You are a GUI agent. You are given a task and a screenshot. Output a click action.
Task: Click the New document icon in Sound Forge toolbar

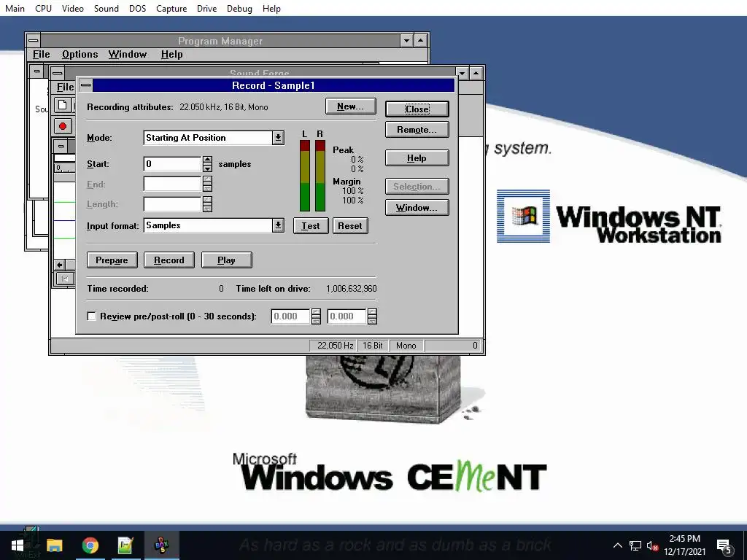click(x=63, y=105)
